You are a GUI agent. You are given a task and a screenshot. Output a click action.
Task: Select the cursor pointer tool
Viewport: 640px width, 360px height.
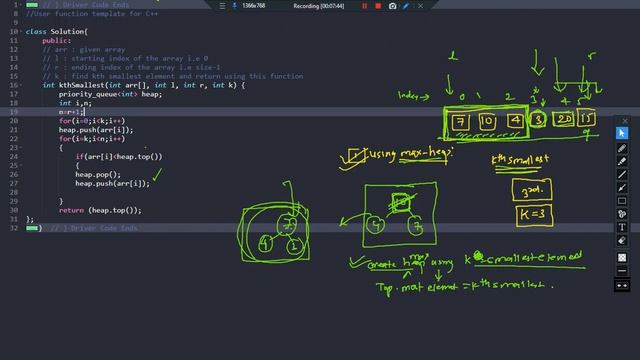[622, 133]
